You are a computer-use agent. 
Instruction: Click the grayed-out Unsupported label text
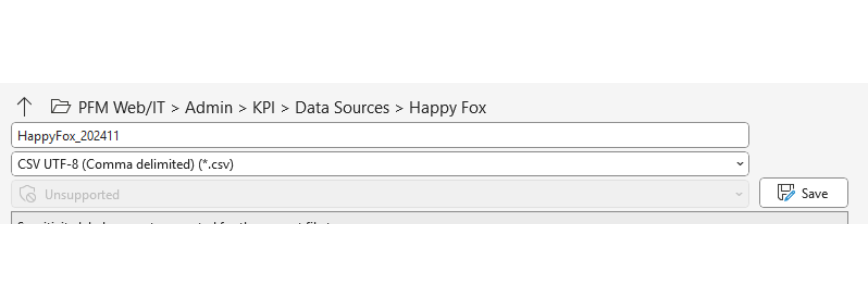(x=81, y=194)
